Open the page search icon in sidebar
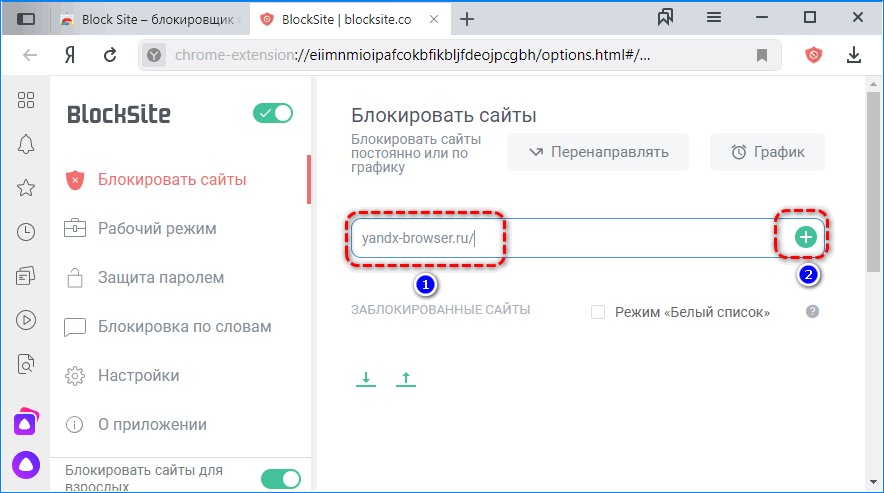884x493 pixels. [26, 364]
